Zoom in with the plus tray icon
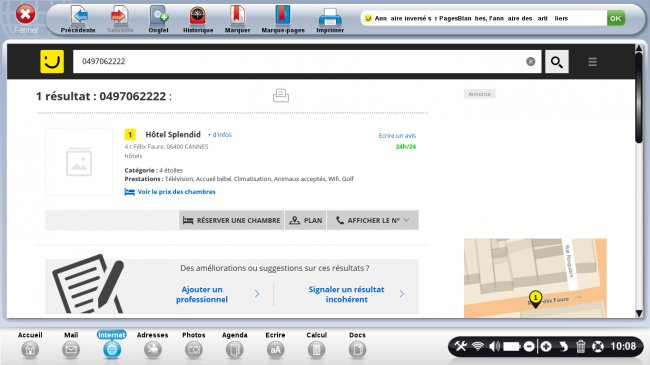 pyautogui.click(x=546, y=346)
